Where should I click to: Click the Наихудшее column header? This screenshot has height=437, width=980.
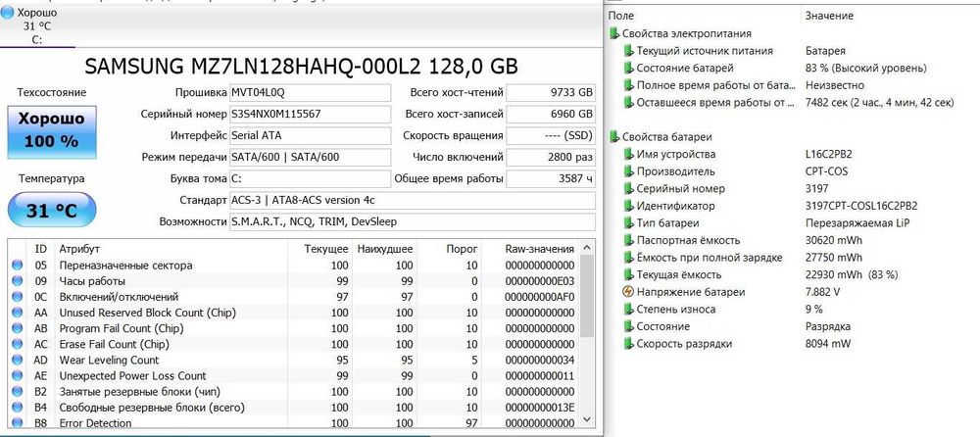(x=385, y=249)
